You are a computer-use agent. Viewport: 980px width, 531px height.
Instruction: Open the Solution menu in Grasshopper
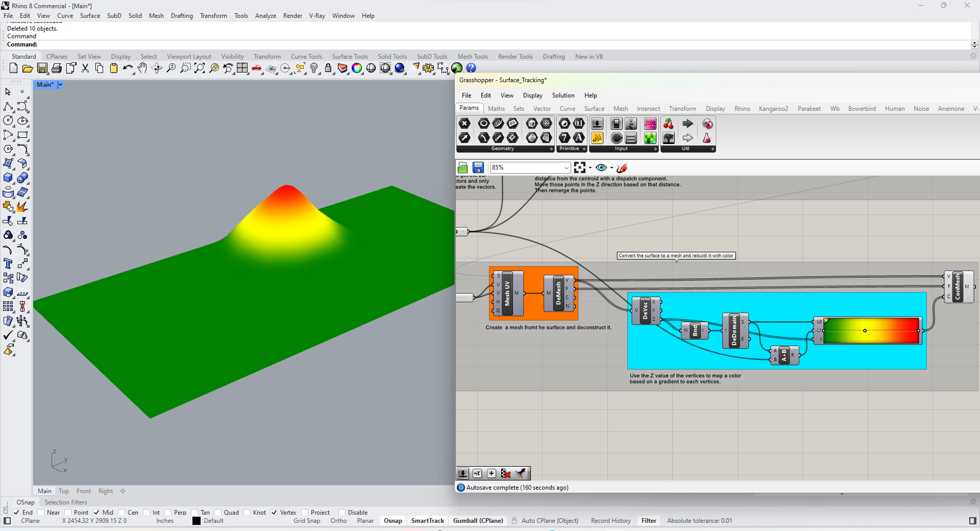tap(563, 95)
